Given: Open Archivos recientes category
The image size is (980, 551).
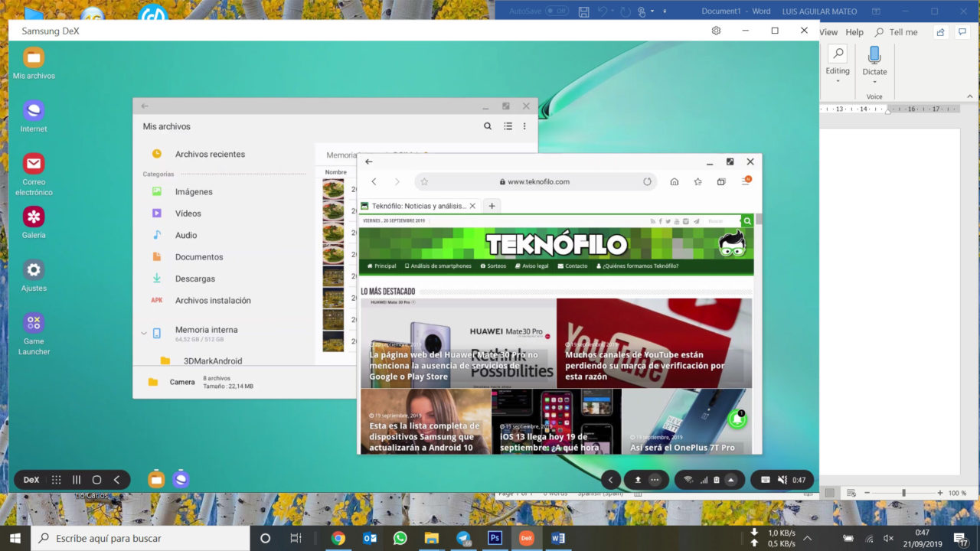Looking at the screenshot, I should [210, 154].
